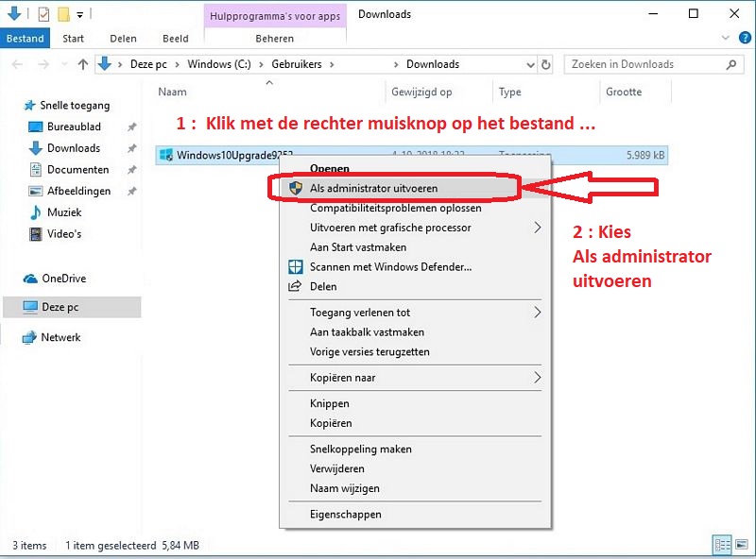
Task: Click the 'Zoeken in Downloads' search box
Action: (643, 64)
